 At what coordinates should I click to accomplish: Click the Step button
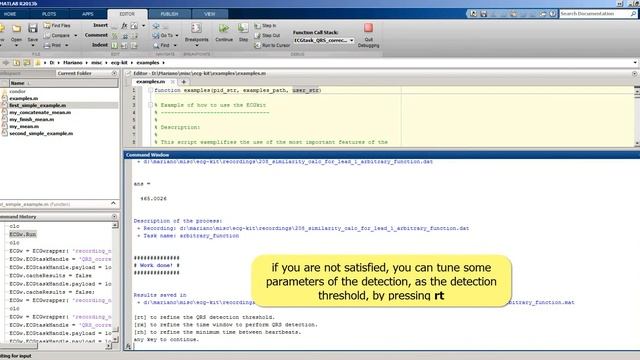[x=243, y=32]
